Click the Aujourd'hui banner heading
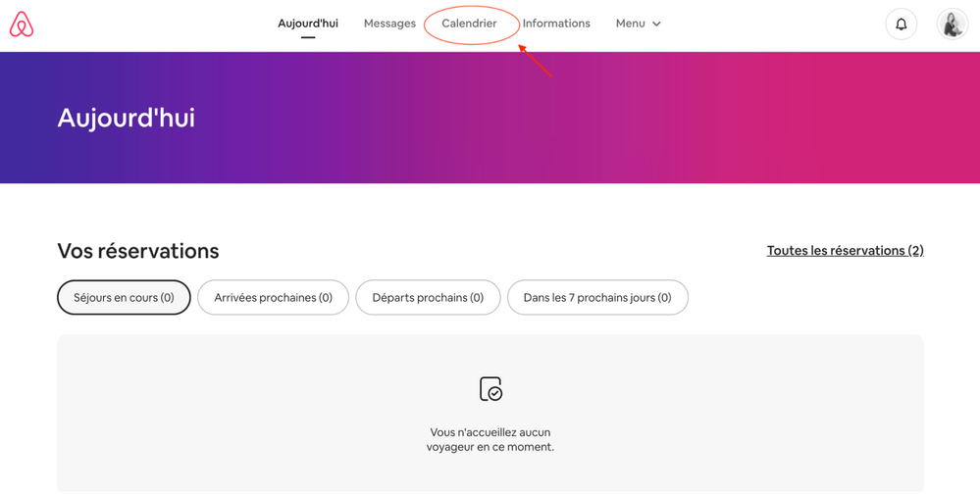This screenshot has height=494, width=980. click(126, 118)
